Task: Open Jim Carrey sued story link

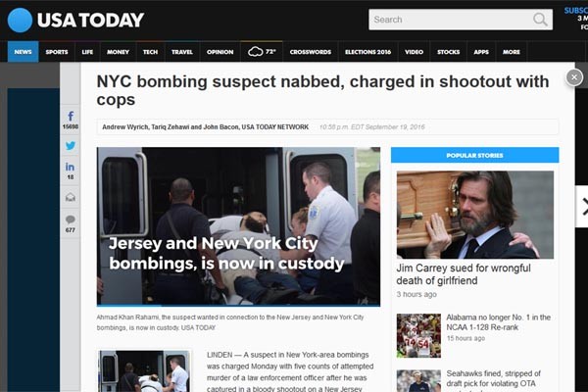Action: 464,274
